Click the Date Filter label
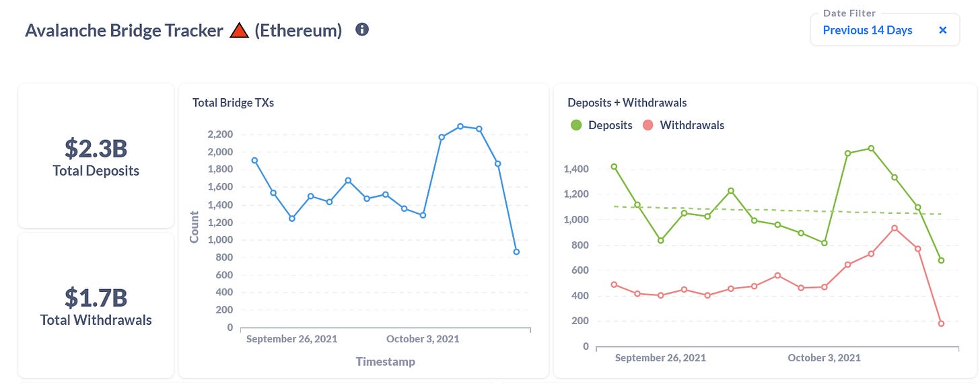980x384 pixels. 849,13
